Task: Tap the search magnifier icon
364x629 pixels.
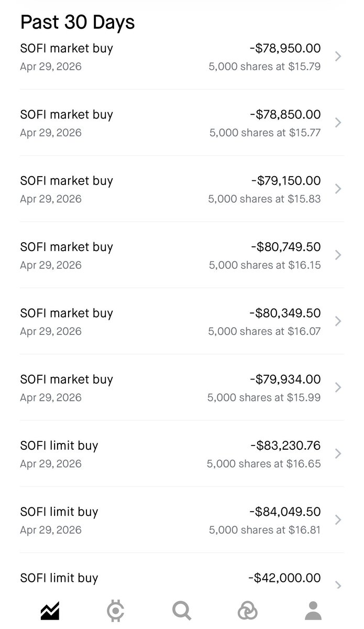Action: point(182,611)
